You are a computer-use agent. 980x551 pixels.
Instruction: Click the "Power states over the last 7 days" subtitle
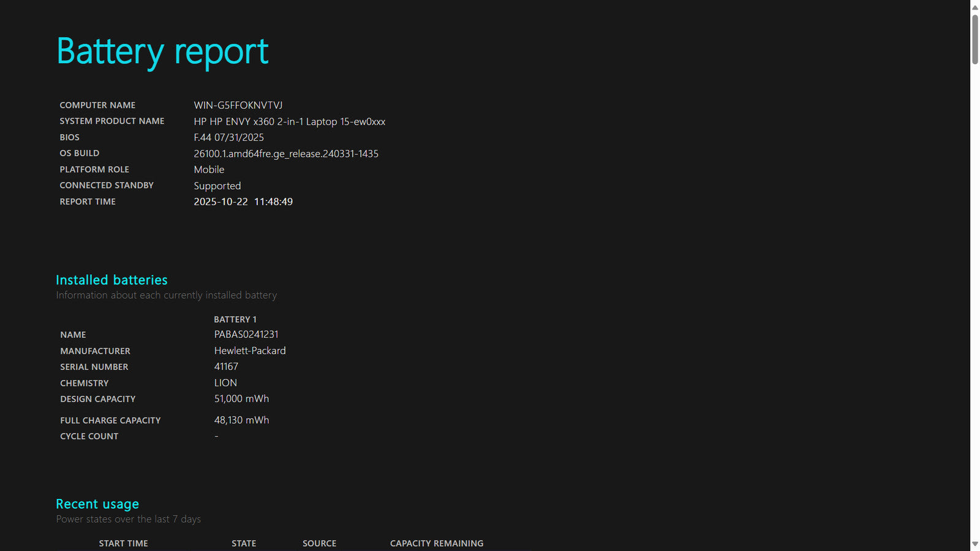129,519
